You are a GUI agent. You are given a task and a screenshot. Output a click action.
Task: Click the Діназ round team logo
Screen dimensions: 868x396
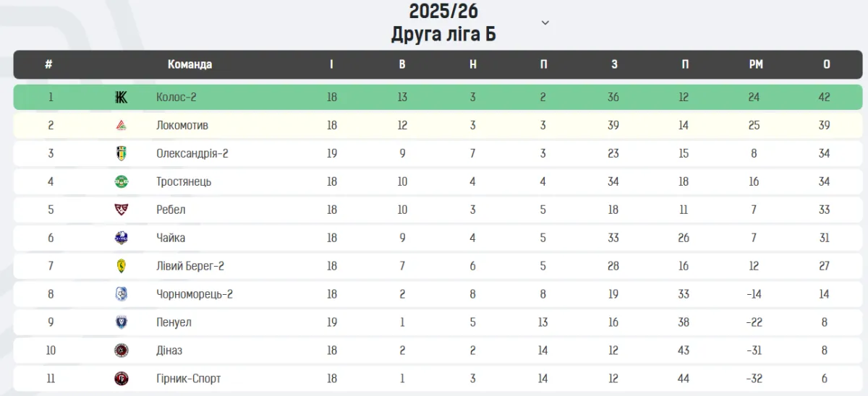tap(122, 350)
